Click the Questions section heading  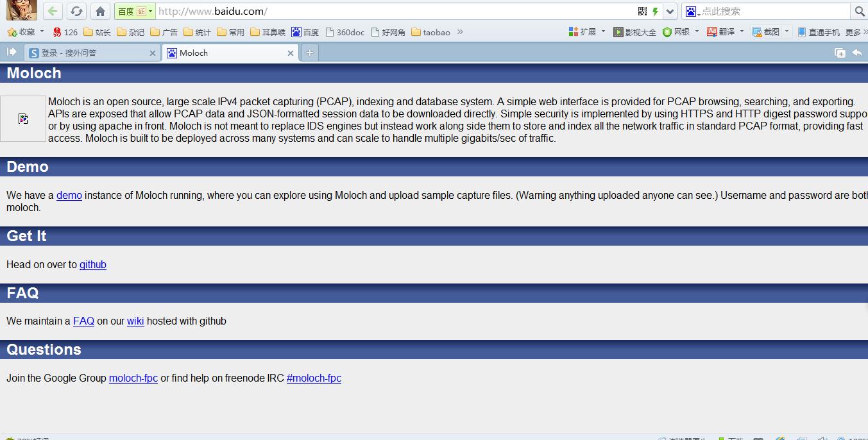click(x=44, y=350)
